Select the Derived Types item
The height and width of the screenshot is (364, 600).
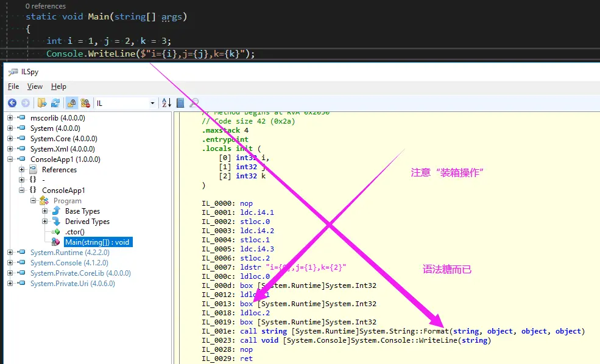coord(87,221)
